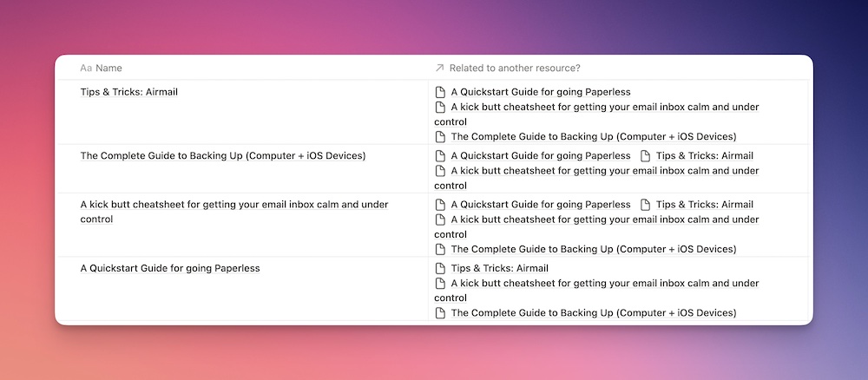Image resolution: width=868 pixels, height=380 pixels.
Task: Open the 'Tips & Tricks: Airmail' page from Name column
Action: 129,92
